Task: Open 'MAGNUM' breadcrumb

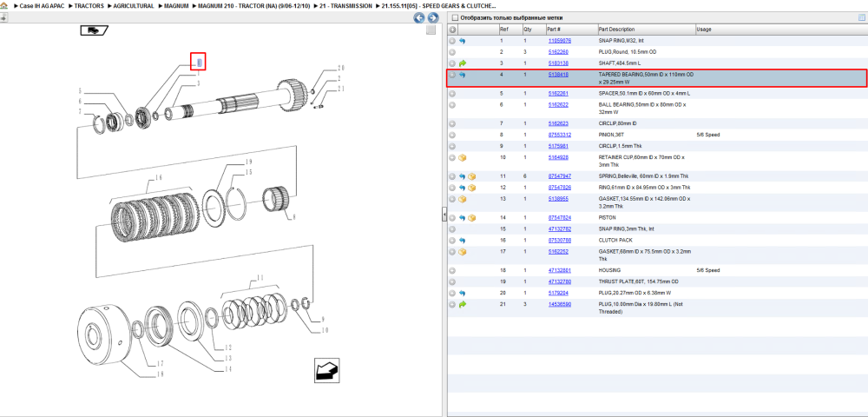Action: coord(176,5)
